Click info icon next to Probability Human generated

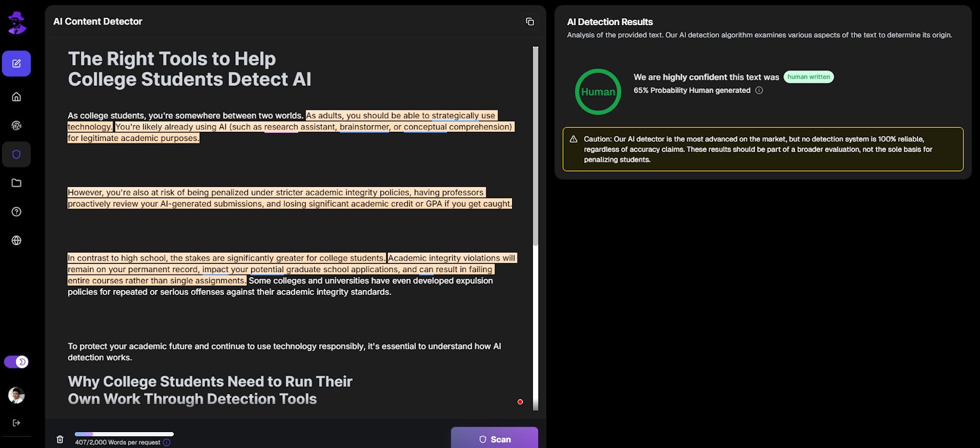pyautogui.click(x=759, y=91)
